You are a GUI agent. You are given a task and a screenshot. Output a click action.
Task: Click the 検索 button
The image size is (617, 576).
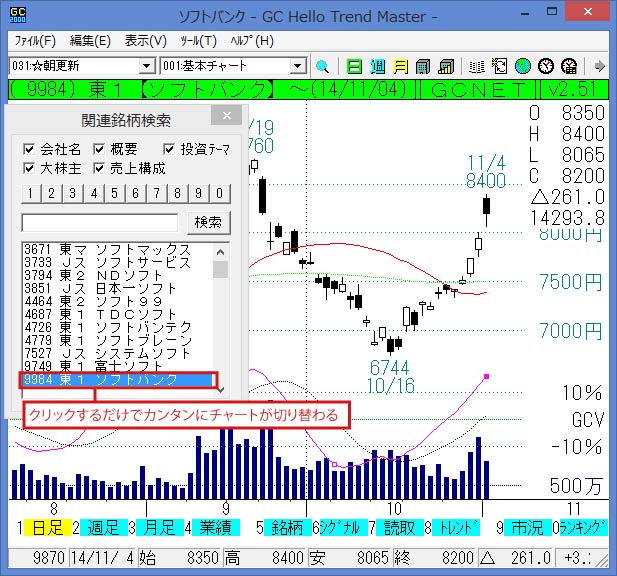208,223
